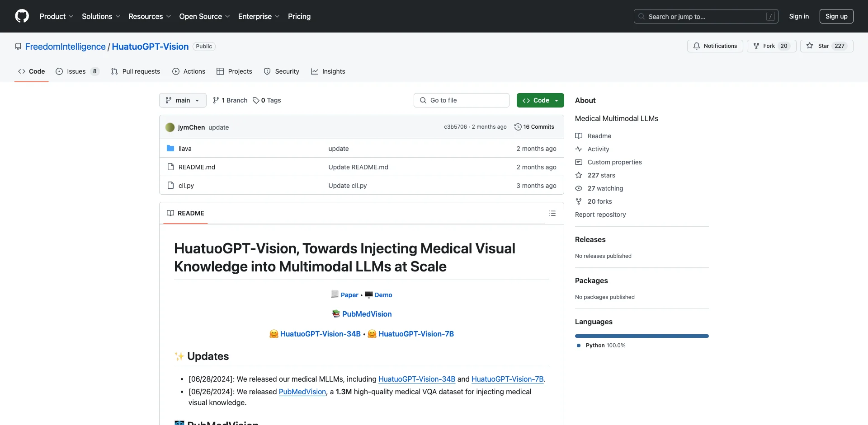Viewport: 868px width, 425px height.
Task: Open the Insights tab
Action: click(328, 71)
